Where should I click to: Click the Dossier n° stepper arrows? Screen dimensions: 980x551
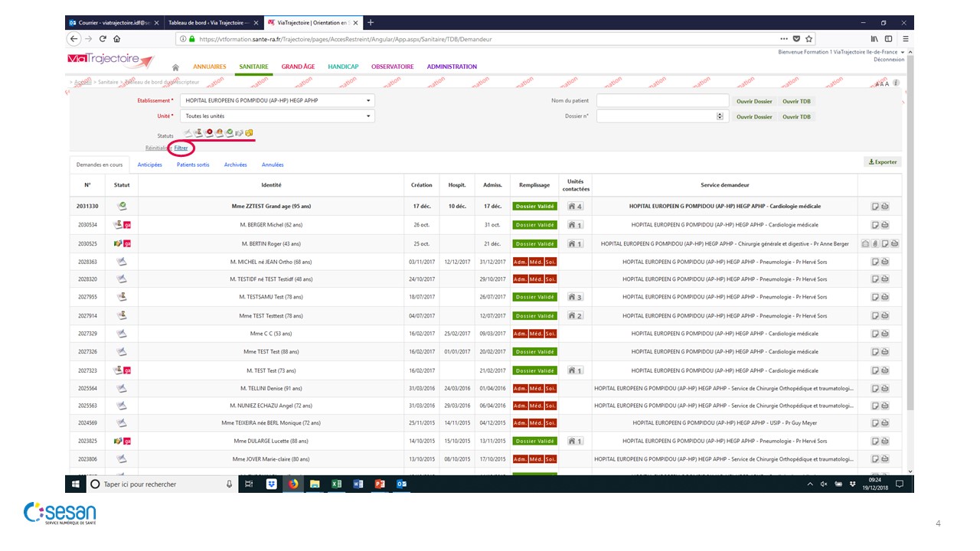[x=720, y=116]
